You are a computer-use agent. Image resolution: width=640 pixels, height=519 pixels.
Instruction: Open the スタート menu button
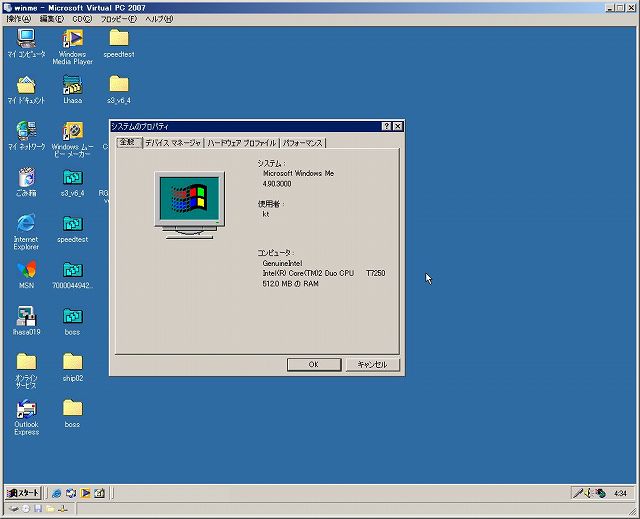[24, 493]
